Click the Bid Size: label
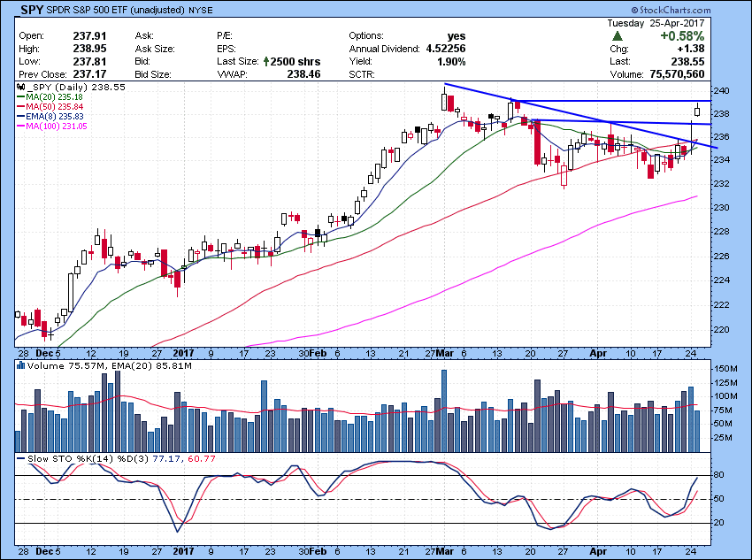The width and height of the screenshot is (752, 560). (153, 74)
